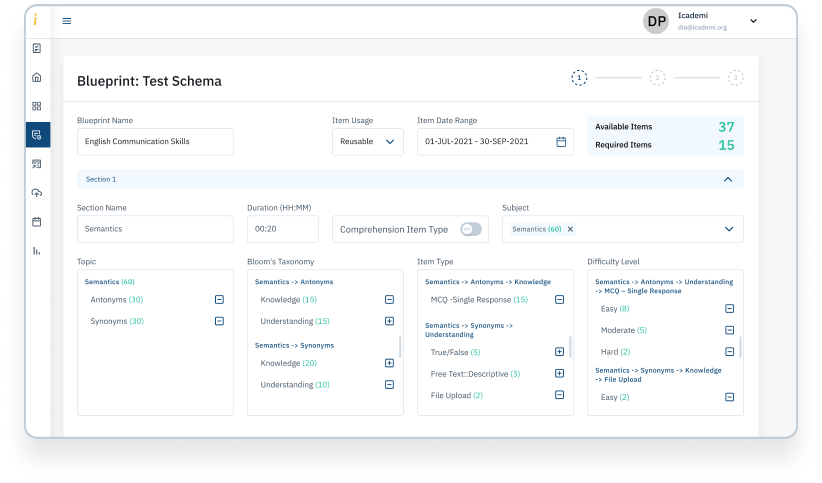
Task: Open the Item Usage dropdown
Action: pos(368,142)
